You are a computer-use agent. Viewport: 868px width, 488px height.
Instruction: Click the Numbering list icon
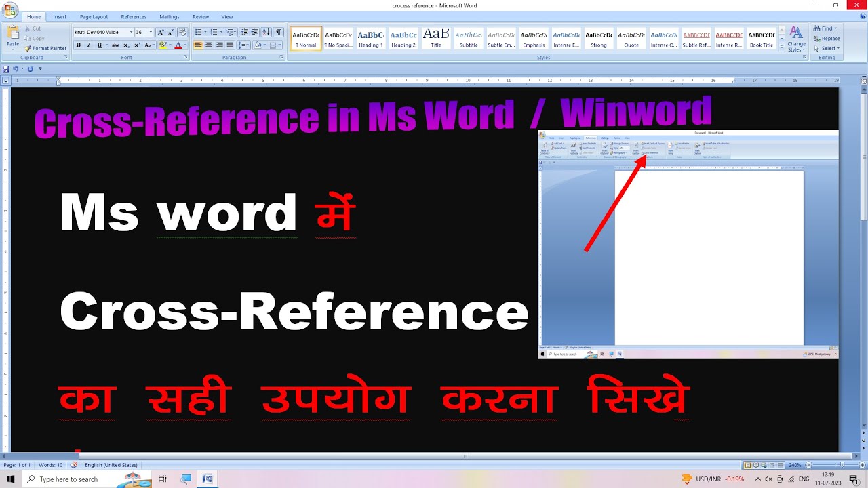tap(215, 32)
